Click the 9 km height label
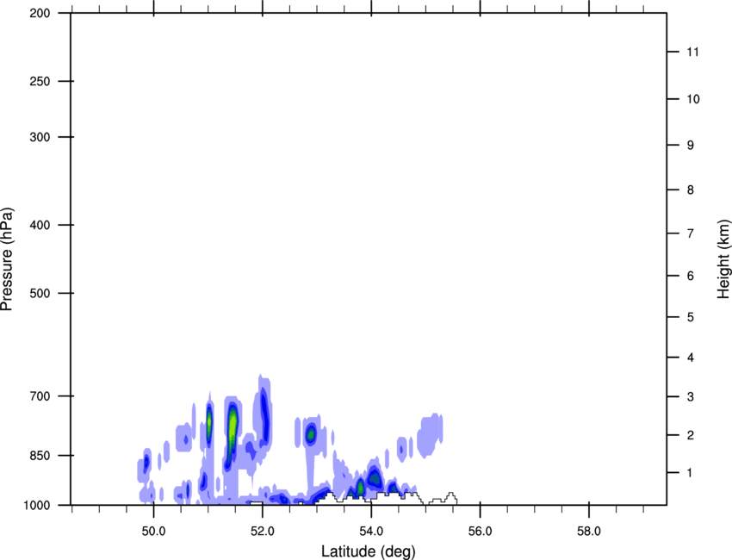The height and width of the screenshot is (560, 732). click(691, 146)
